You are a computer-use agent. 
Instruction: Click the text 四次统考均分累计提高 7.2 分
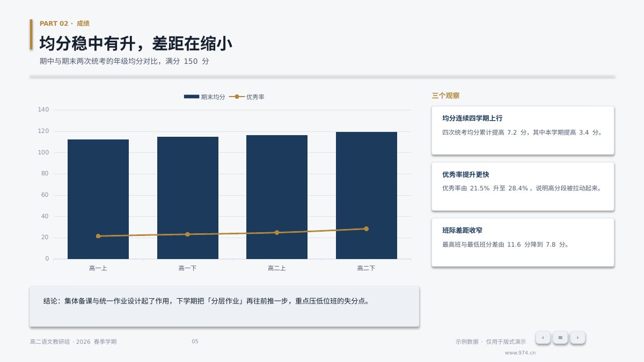click(485, 132)
